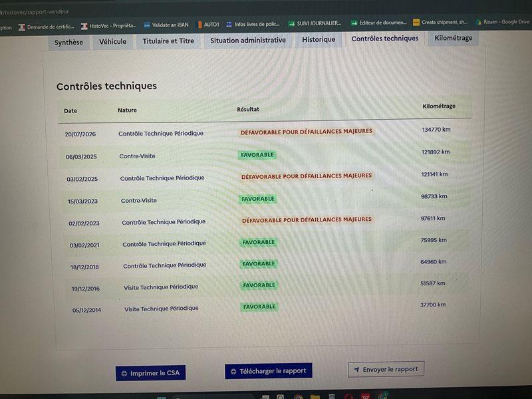532x399 pixels.
Task: Click the 51587 km mileage value
Action: pos(433,283)
